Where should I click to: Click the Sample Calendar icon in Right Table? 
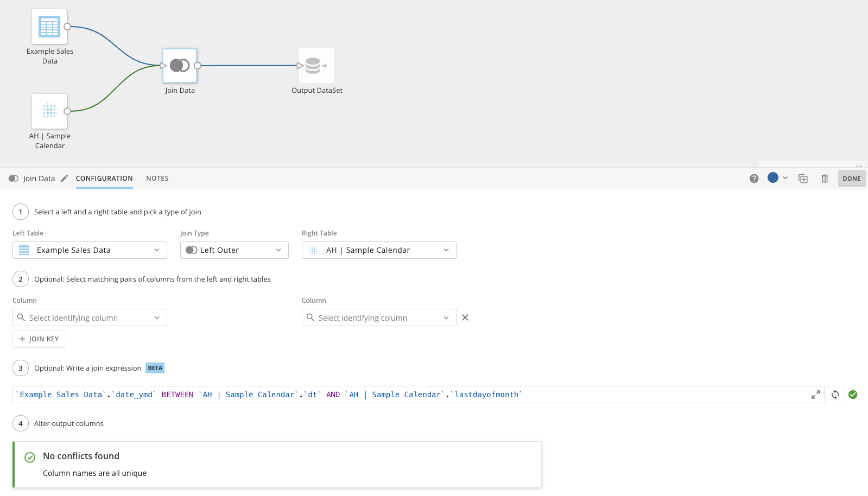(x=313, y=250)
